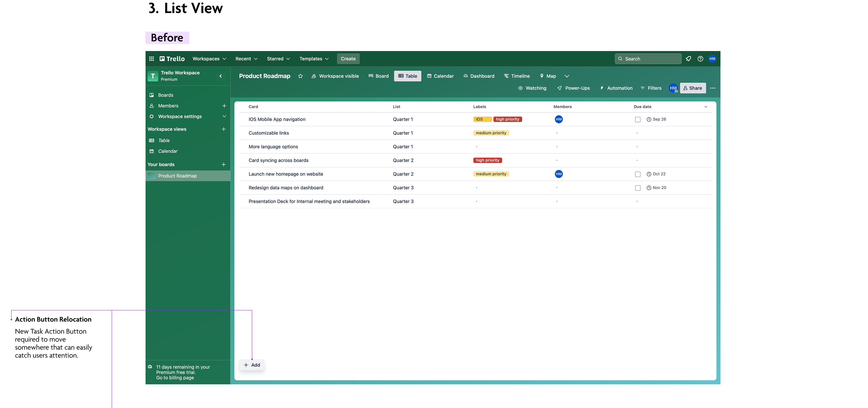The height and width of the screenshot is (408, 868).
Task: Open Workspace visible setting
Action: click(335, 76)
